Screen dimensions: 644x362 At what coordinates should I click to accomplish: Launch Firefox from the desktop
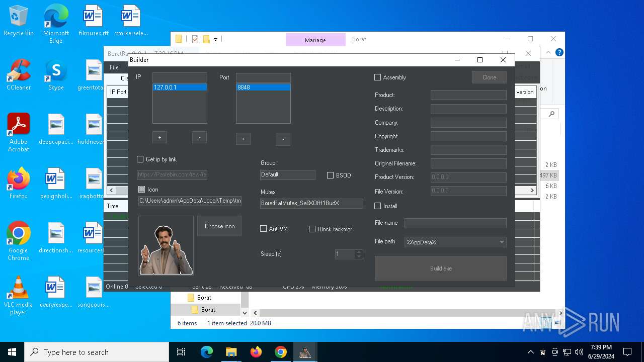pos(19,184)
